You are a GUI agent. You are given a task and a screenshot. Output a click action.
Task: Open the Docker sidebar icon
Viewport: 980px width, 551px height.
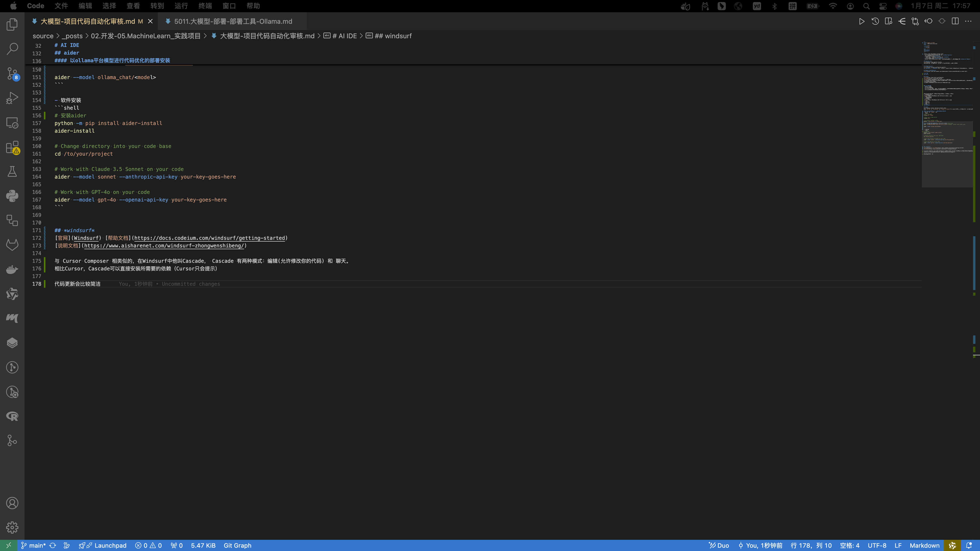point(12,270)
